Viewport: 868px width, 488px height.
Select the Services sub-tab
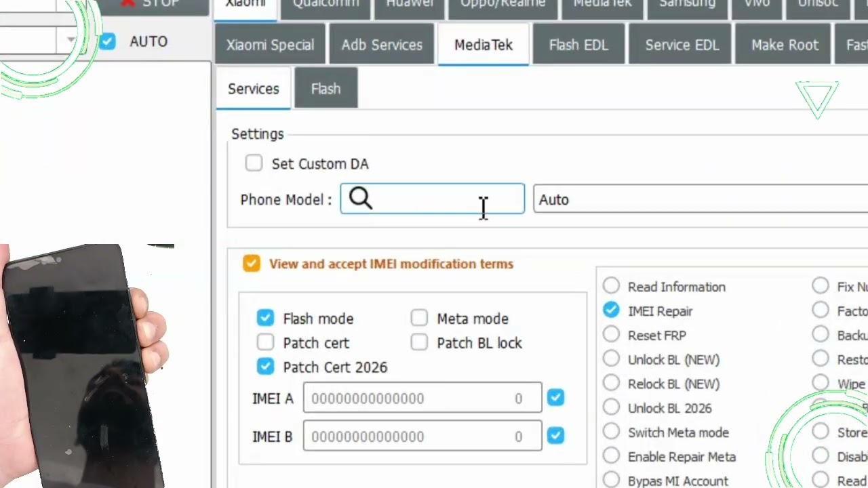tap(254, 89)
